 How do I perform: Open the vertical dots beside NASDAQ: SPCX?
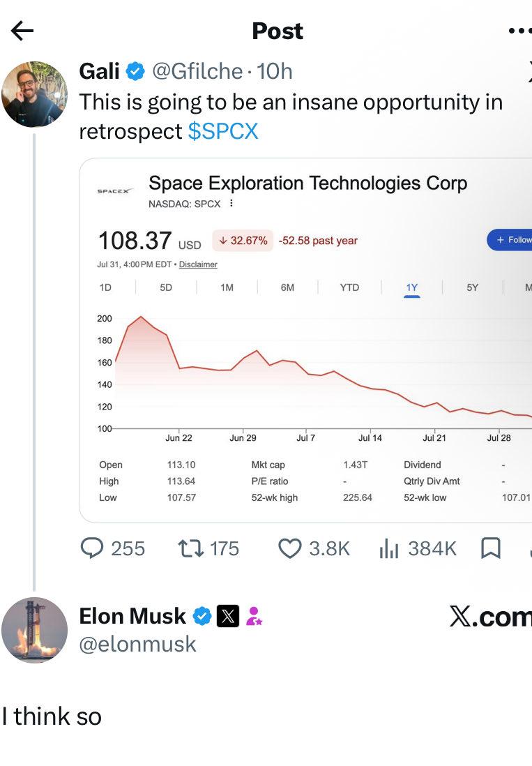(x=231, y=203)
